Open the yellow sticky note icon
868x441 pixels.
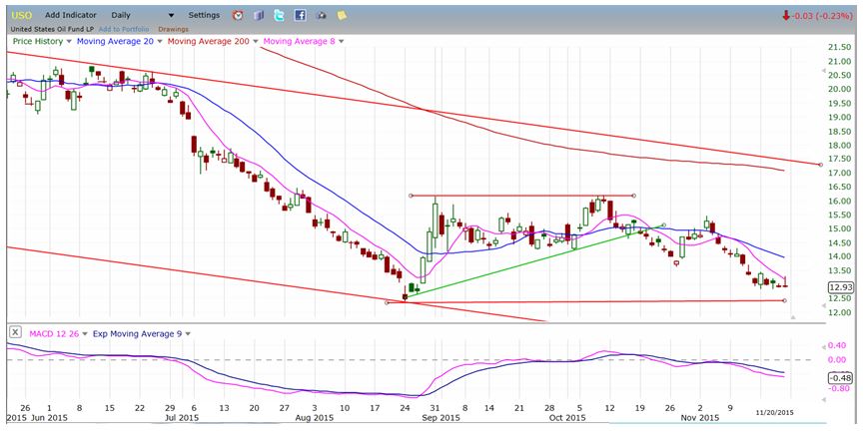pyautogui.click(x=343, y=16)
